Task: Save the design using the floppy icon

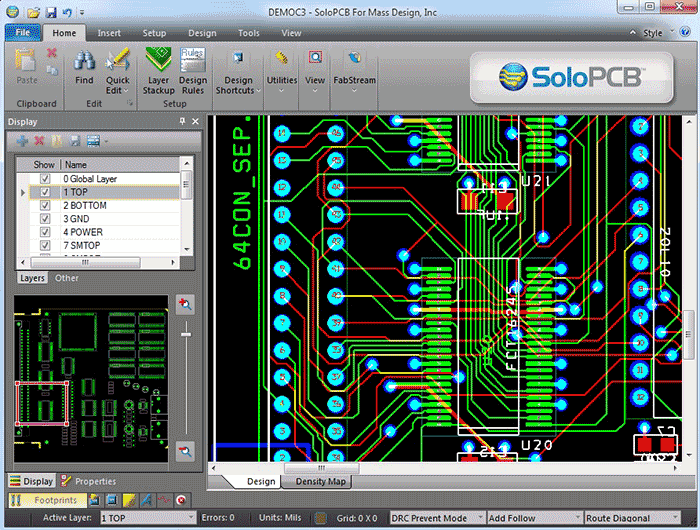Action: tap(51, 13)
